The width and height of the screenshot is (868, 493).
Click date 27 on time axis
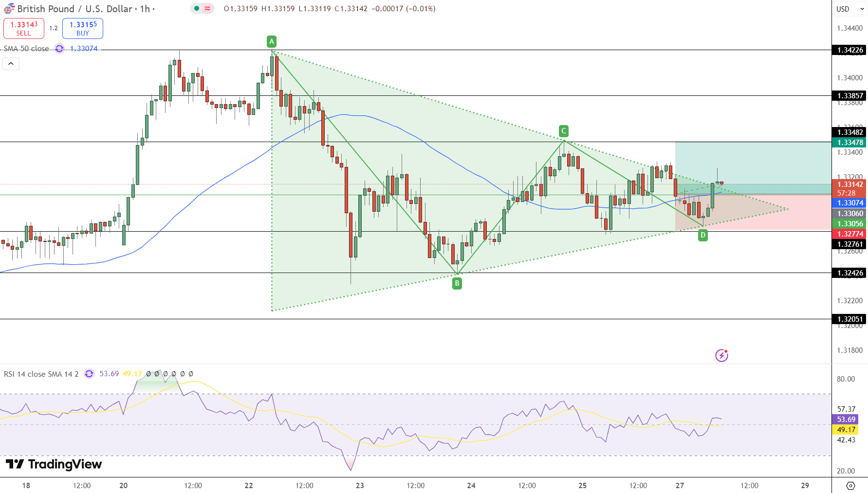tap(680, 486)
